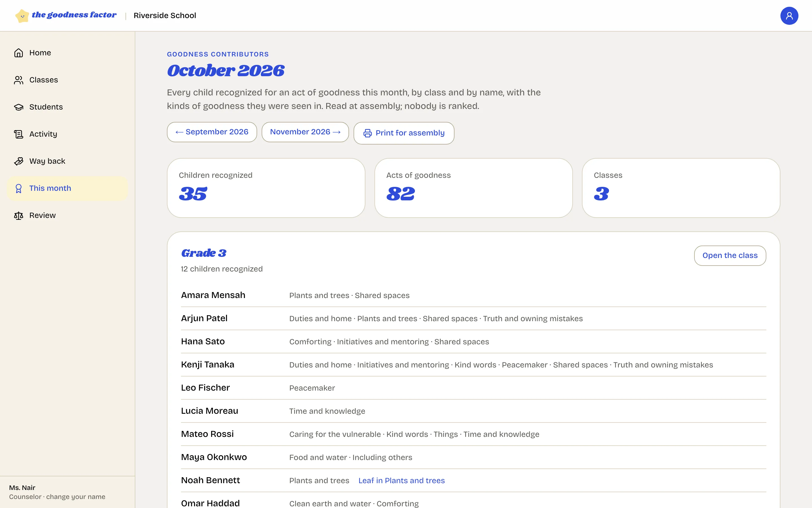This screenshot has height=508, width=812.
Task: Click the Students graduation cap icon
Action: click(x=18, y=107)
